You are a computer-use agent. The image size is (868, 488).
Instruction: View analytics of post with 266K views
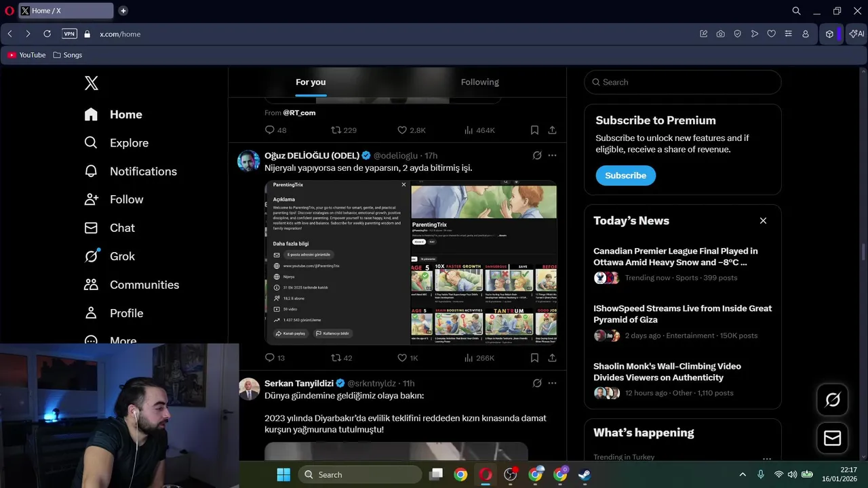tap(479, 358)
